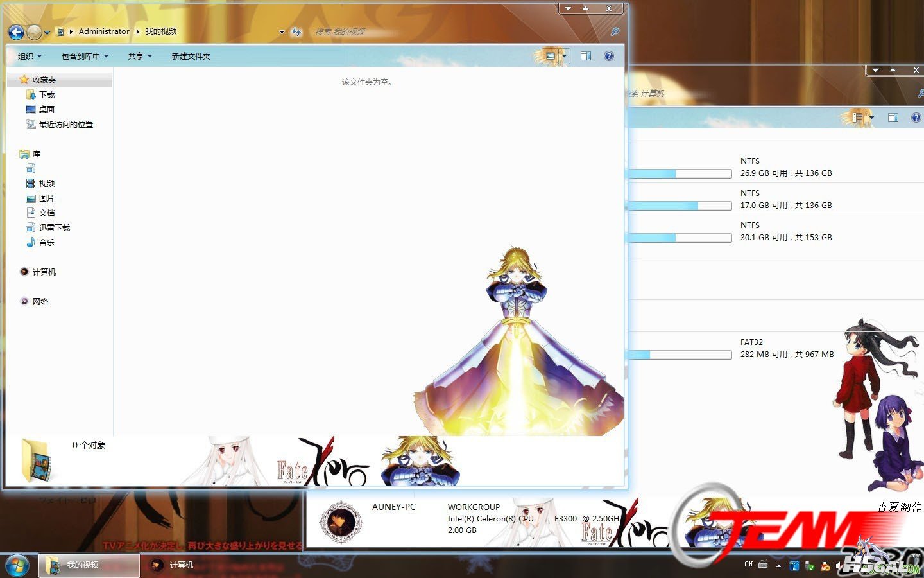Focus the 搜索 计算机 search box
This screenshot has width=924, height=578.
[x=770, y=94]
